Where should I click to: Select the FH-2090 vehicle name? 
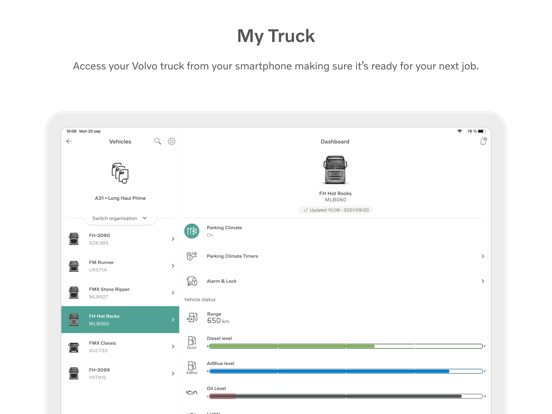pyautogui.click(x=99, y=235)
